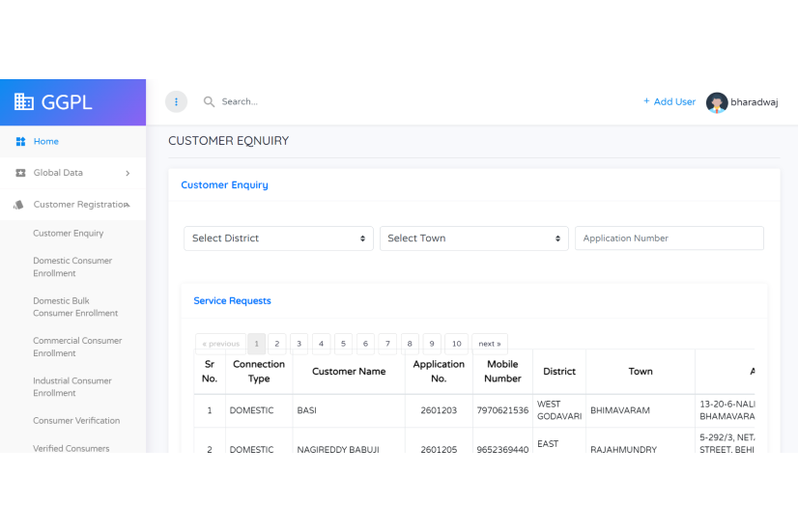
Task: Go to page 8
Action: point(410,344)
